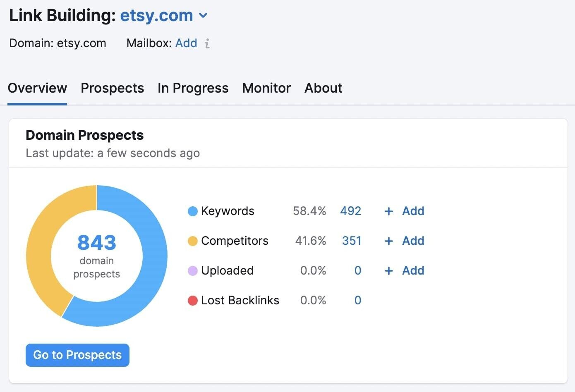Screen dimensions: 575x392
Task: Click Add link for Competitors
Action: click(413, 241)
